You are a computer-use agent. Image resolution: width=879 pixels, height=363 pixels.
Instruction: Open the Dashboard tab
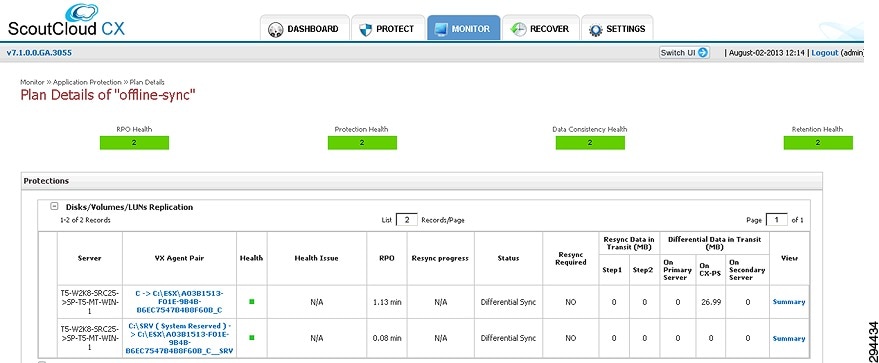(304, 29)
